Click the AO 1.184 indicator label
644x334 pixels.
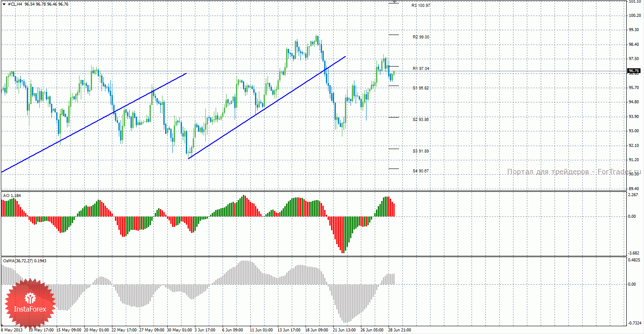[12, 196]
